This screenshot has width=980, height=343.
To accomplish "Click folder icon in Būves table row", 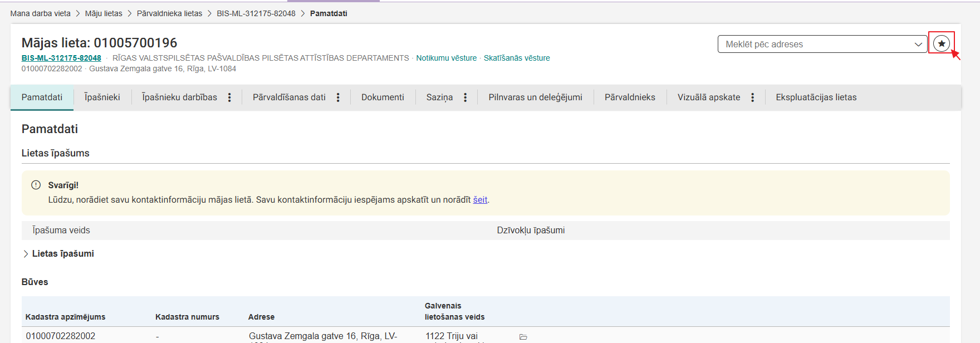I will pos(523,337).
